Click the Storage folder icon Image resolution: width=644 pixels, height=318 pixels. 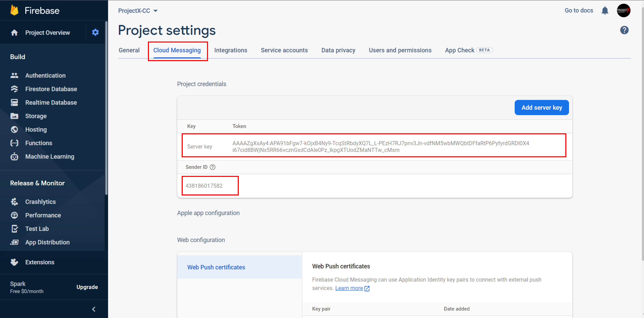(x=14, y=116)
